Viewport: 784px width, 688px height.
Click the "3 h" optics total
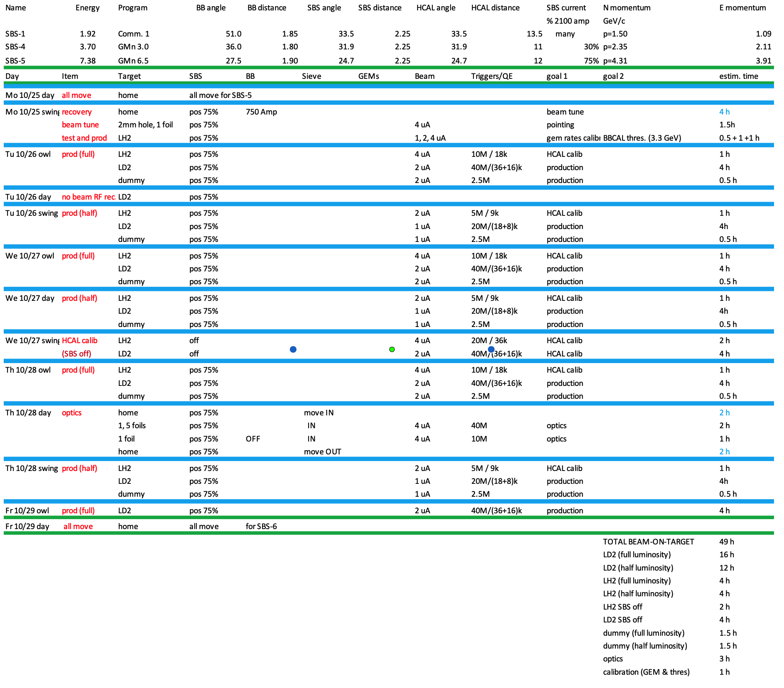725,659
